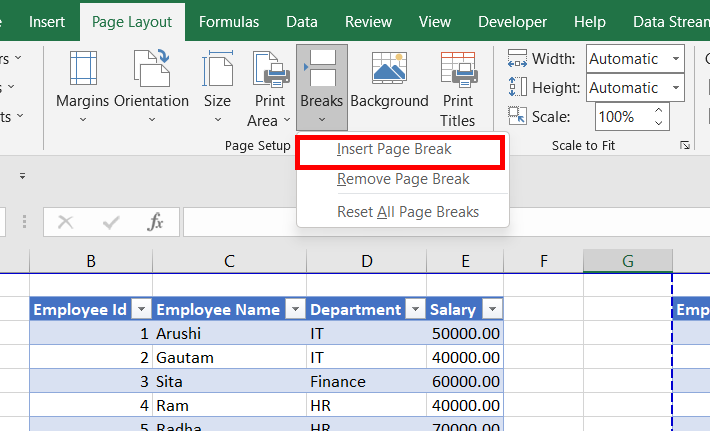710x431 pixels.
Task: Open the Page Setup dialog launcher
Action: [x=685, y=146]
